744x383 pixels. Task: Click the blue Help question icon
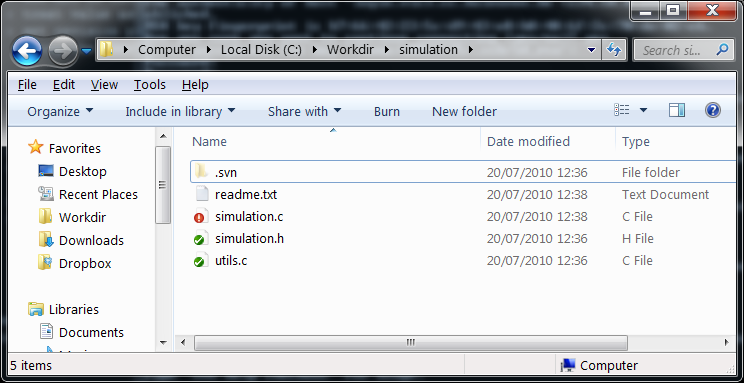713,111
